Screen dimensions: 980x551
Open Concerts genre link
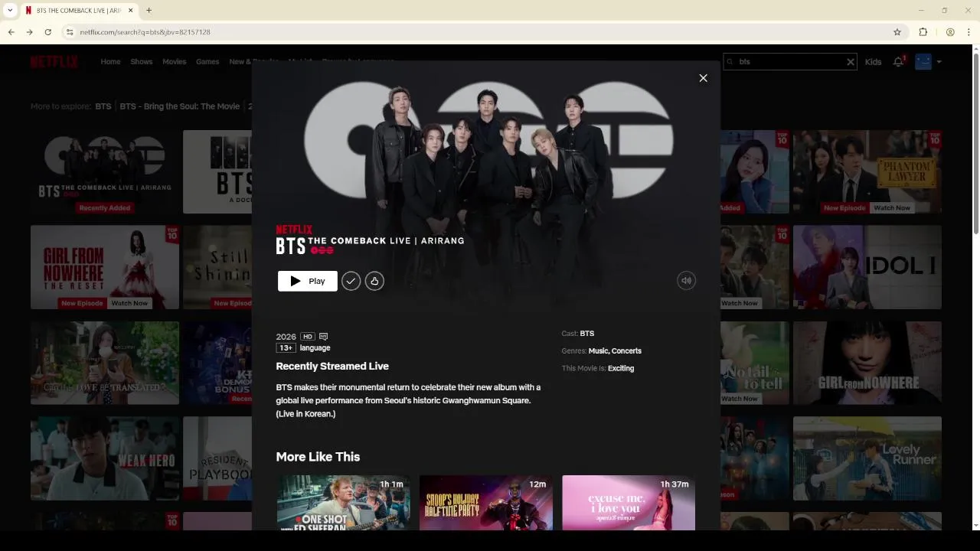click(626, 351)
